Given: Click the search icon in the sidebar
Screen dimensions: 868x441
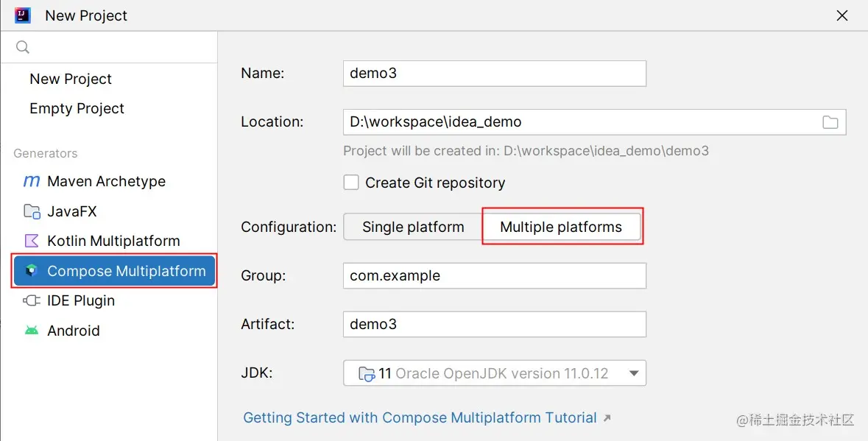Looking at the screenshot, I should click(x=22, y=46).
